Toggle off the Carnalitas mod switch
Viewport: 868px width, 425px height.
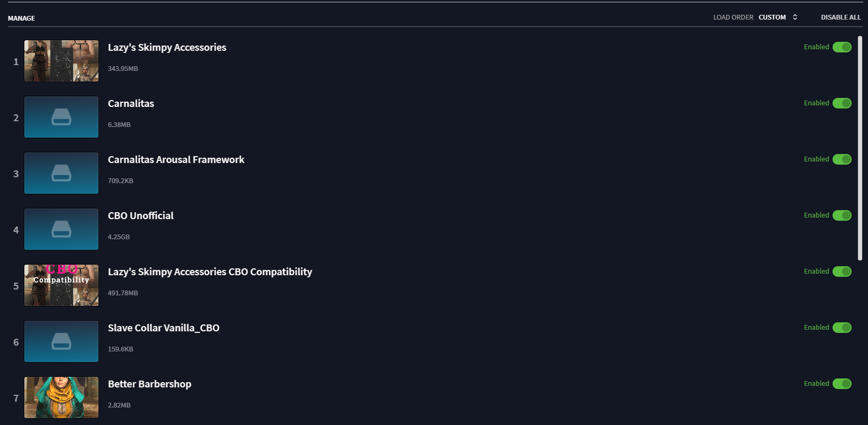pos(842,103)
